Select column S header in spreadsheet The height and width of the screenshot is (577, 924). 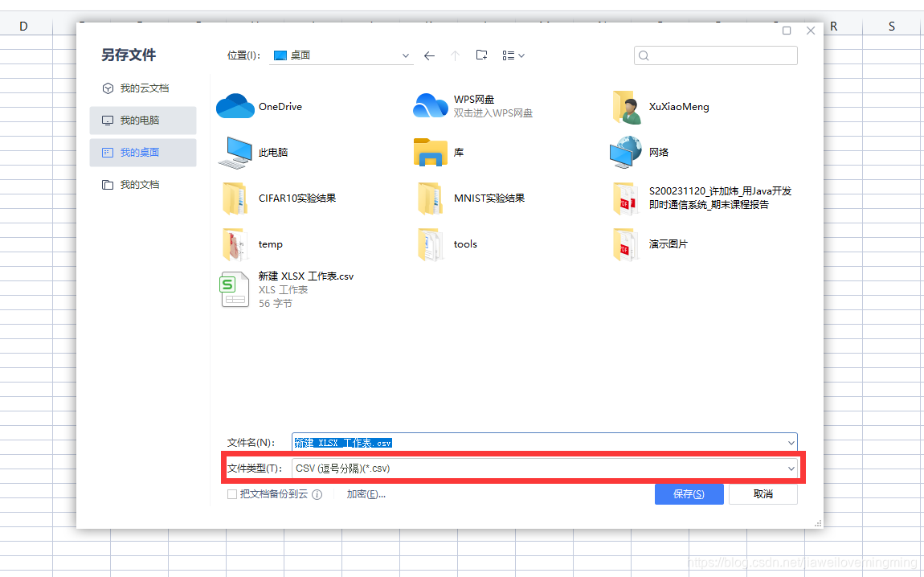pos(892,26)
